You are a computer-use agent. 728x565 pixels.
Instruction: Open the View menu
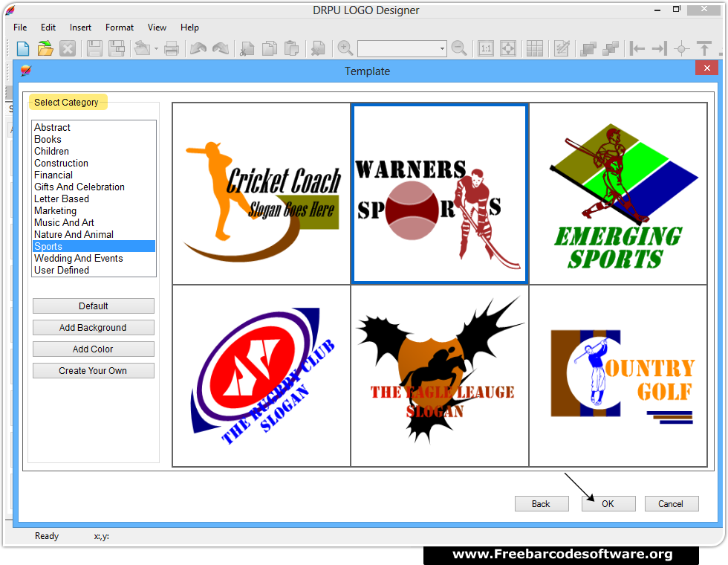coord(157,28)
